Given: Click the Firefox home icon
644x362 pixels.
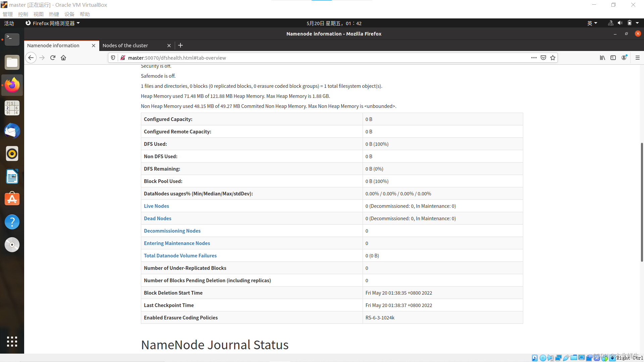Looking at the screenshot, I should [63, 58].
